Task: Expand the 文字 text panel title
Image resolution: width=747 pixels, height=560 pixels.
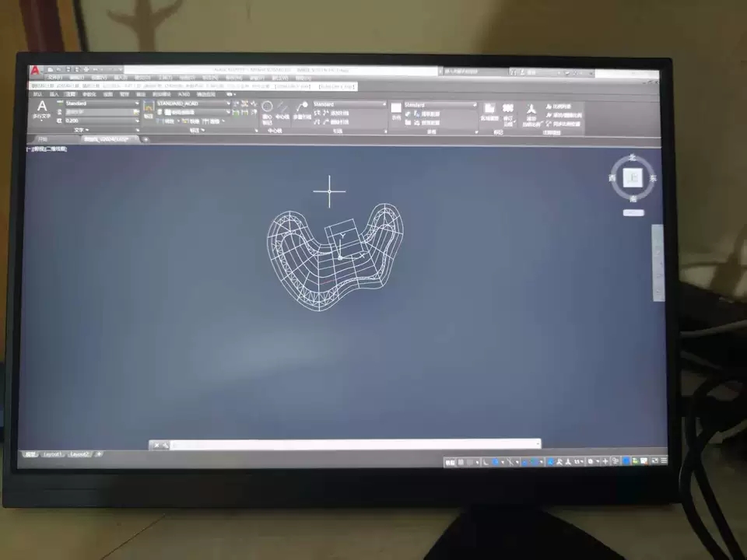Action: coord(82,130)
